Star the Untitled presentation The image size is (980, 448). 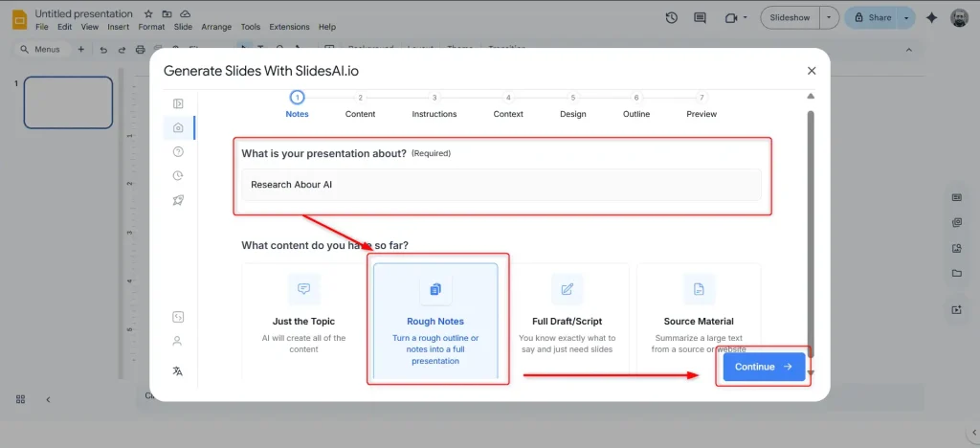(148, 13)
